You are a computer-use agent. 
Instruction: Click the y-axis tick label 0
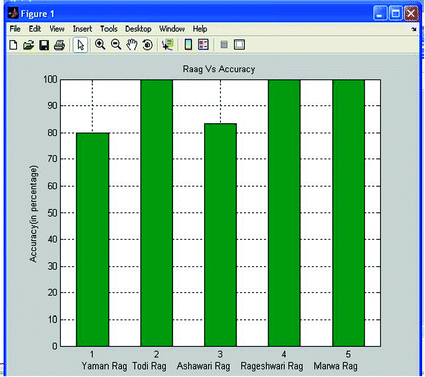[x=55, y=346]
